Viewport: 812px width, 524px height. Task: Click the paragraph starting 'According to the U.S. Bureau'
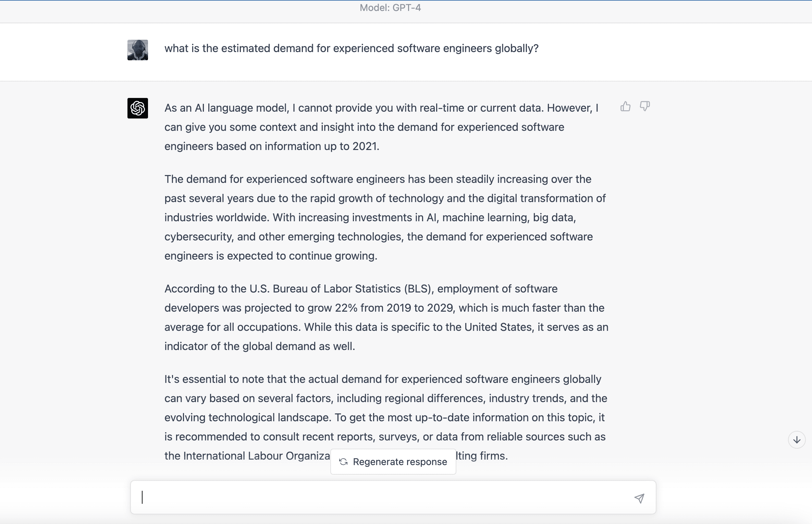point(386,317)
